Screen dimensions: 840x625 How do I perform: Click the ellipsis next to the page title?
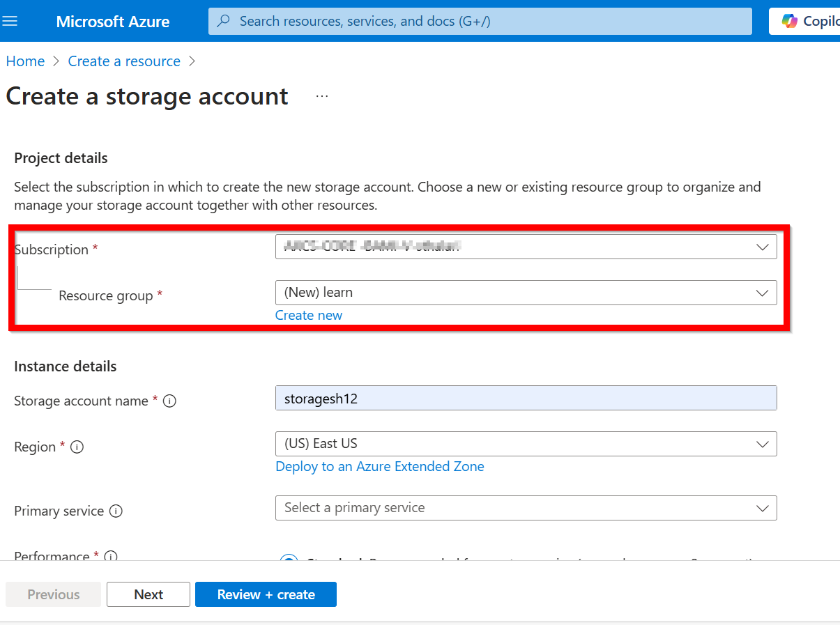[321, 95]
